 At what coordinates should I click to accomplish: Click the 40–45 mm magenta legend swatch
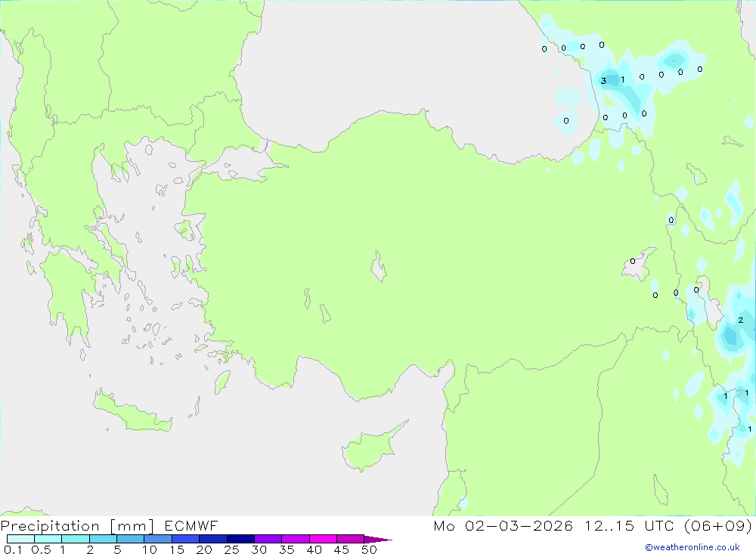point(323,539)
